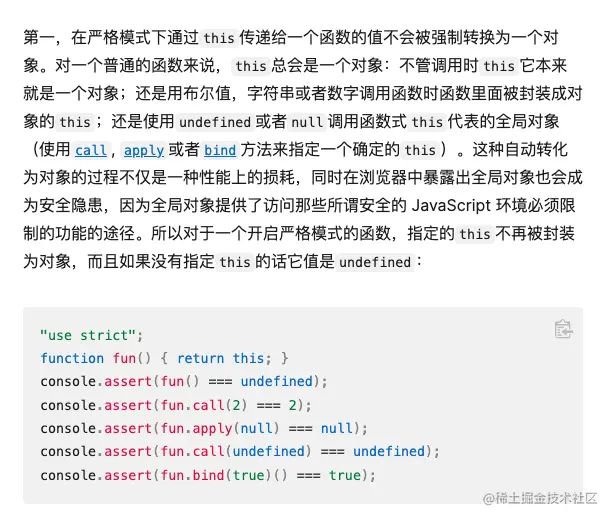612x520 pixels.
Task: Click the inline 'null' code in paragraph
Action: [x=307, y=122]
